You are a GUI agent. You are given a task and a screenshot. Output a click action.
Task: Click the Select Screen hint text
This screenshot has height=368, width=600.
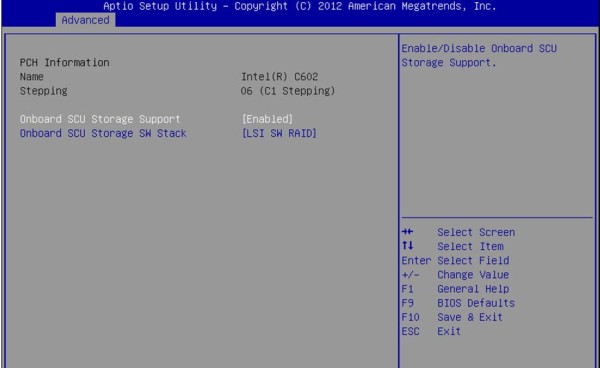pyautogui.click(x=476, y=232)
